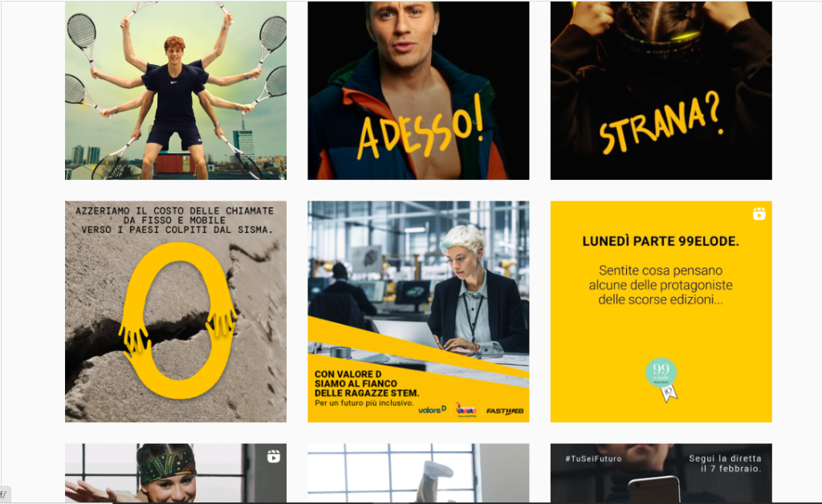Click the 99 e lode badge icon
Viewport: 822px width, 504px height.
pos(661,380)
